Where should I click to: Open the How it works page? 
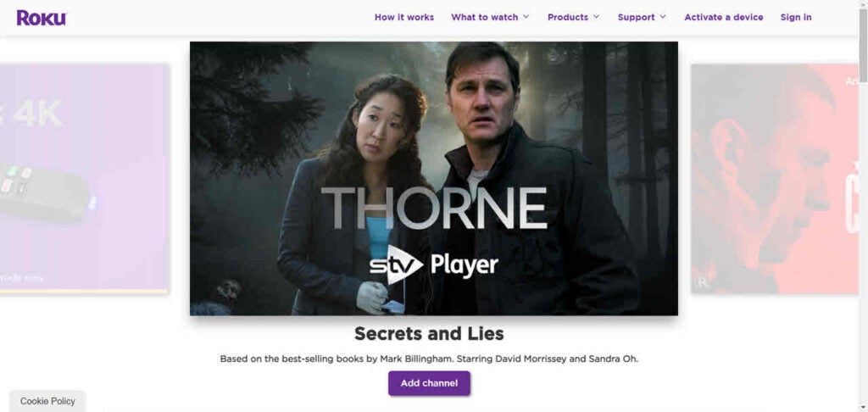[x=404, y=17]
